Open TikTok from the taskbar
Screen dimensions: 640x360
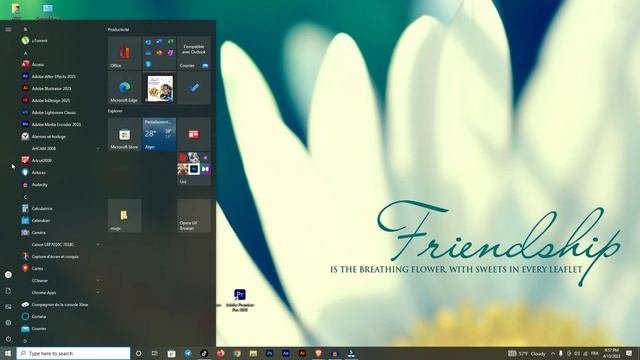204,353
